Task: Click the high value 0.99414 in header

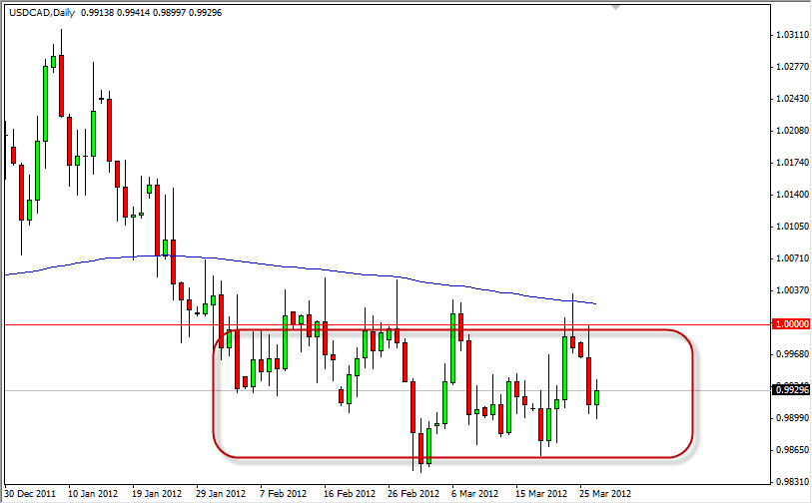Action: pyautogui.click(x=133, y=12)
